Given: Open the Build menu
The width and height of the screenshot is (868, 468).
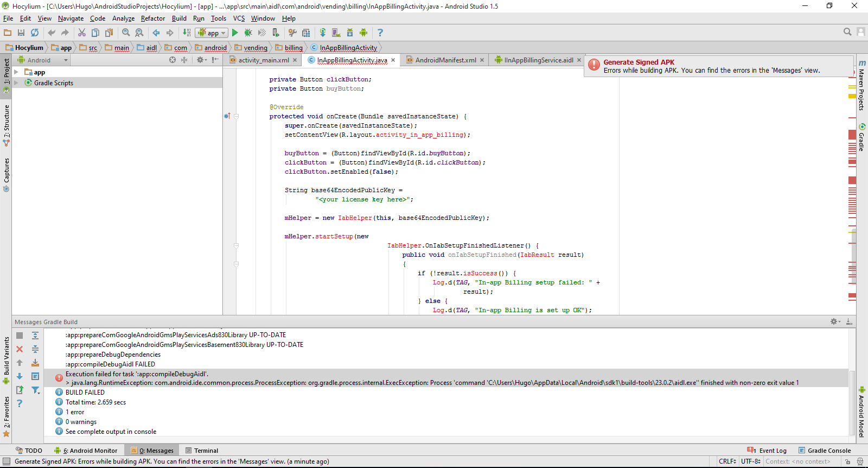Looking at the screenshot, I should [x=179, y=18].
